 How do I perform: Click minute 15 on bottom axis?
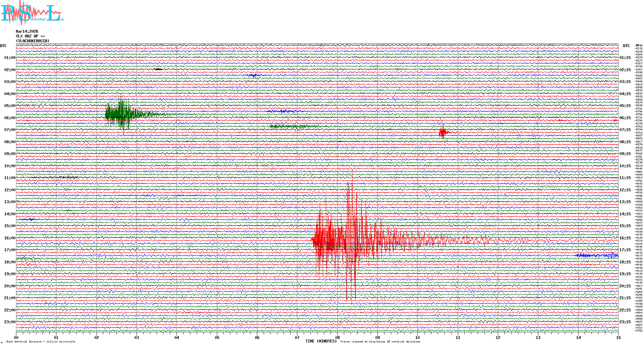pyautogui.click(x=618, y=337)
